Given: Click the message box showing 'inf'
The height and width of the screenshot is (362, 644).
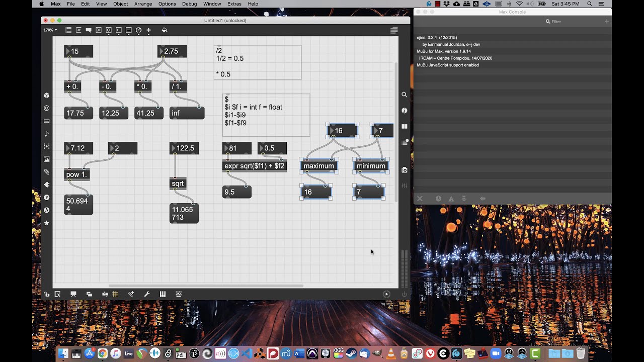Looking at the screenshot, I should tap(187, 113).
